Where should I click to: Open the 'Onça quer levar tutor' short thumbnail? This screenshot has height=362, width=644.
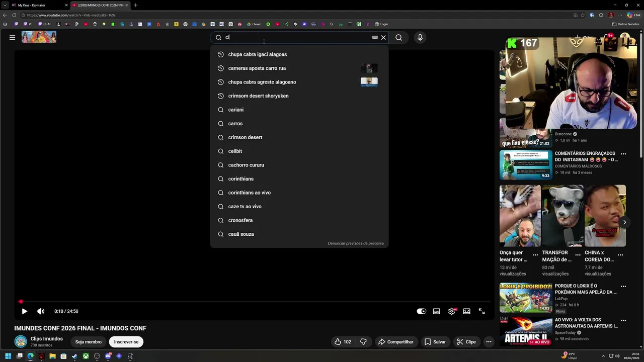[520, 216]
